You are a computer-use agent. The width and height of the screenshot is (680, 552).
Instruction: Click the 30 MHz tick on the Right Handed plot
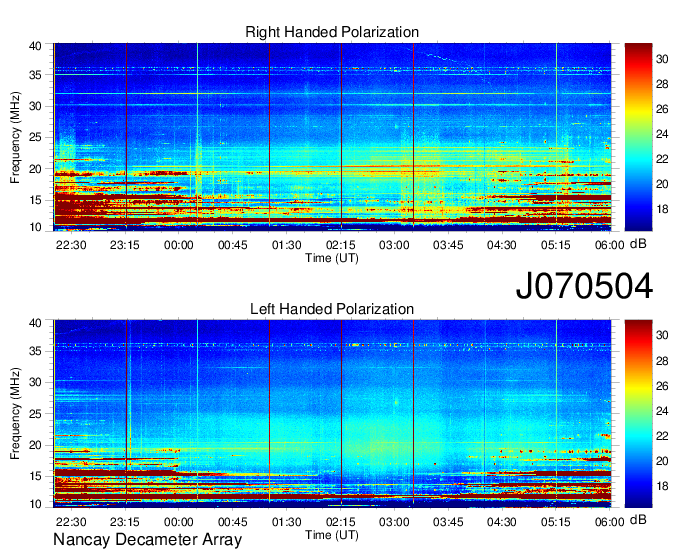(x=35, y=106)
